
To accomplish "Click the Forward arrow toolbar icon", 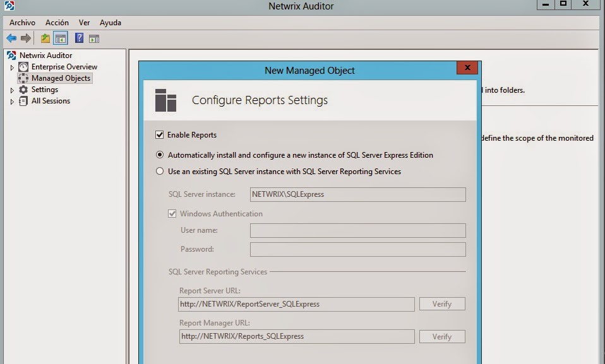I will tap(26, 38).
